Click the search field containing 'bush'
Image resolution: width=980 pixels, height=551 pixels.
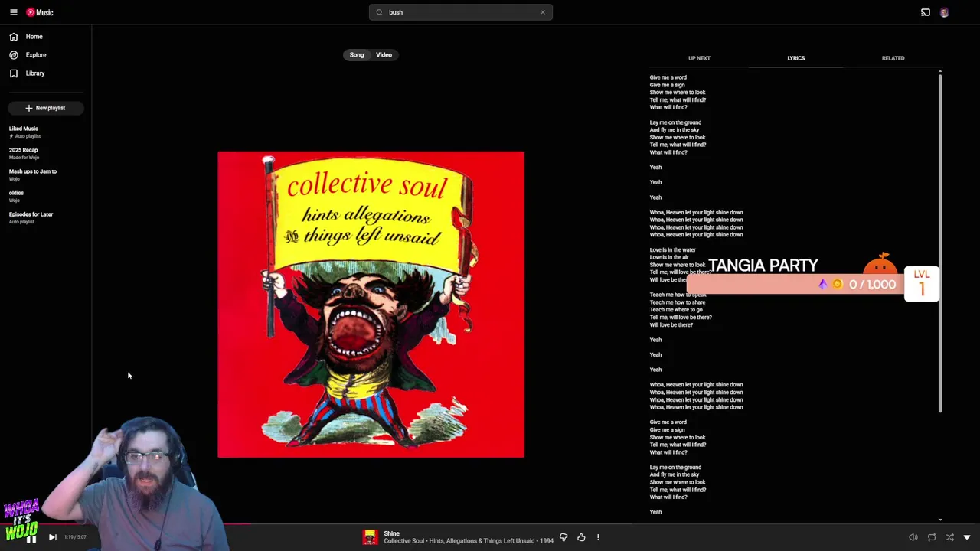coord(461,12)
